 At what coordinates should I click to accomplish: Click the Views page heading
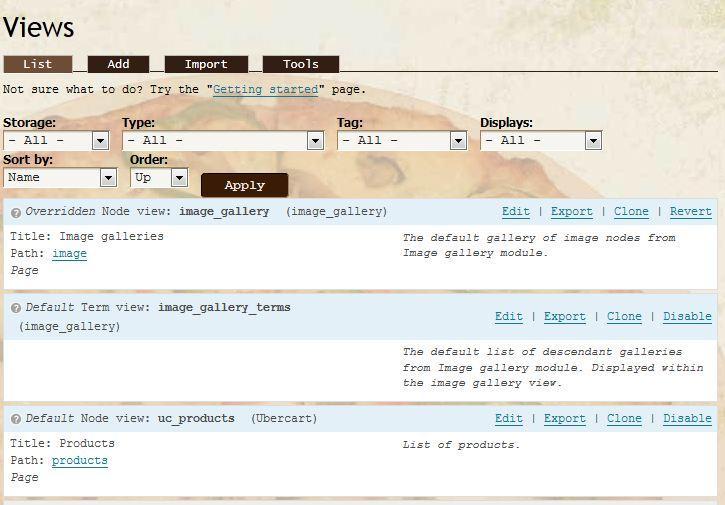click(x=38, y=27)
